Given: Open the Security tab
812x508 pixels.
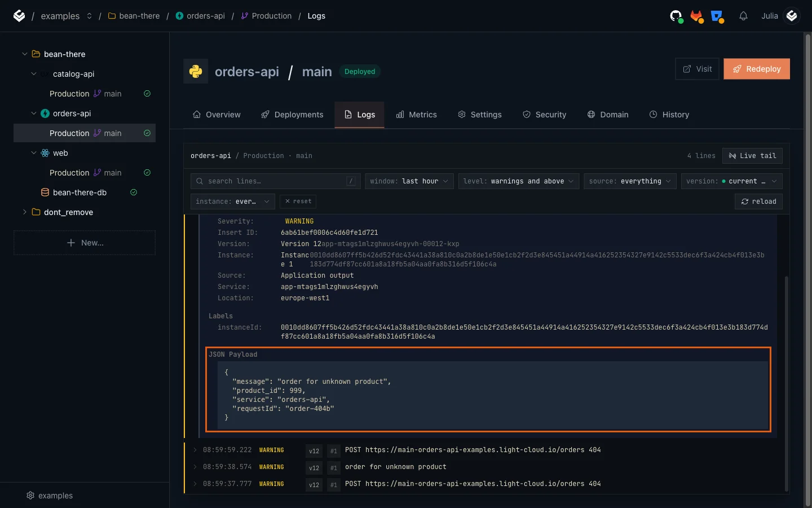Looking at the screenshot, I should click(x=544, y=115).
